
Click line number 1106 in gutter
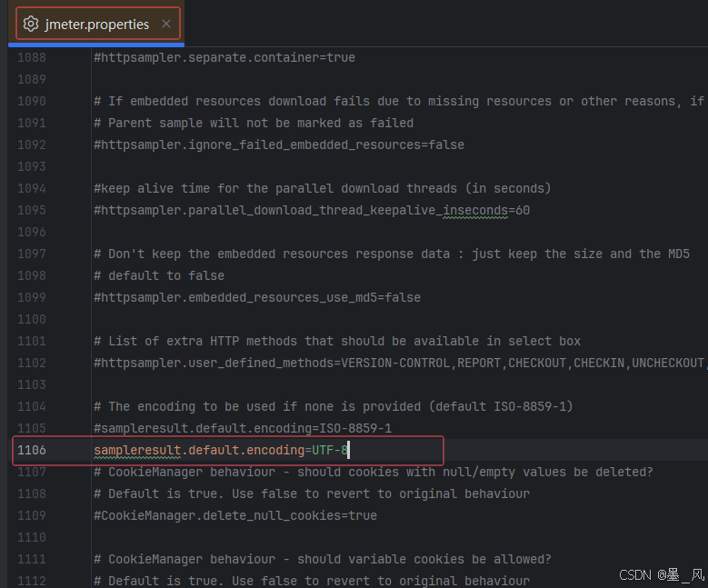pyautogui.click(x=32, y=450)
